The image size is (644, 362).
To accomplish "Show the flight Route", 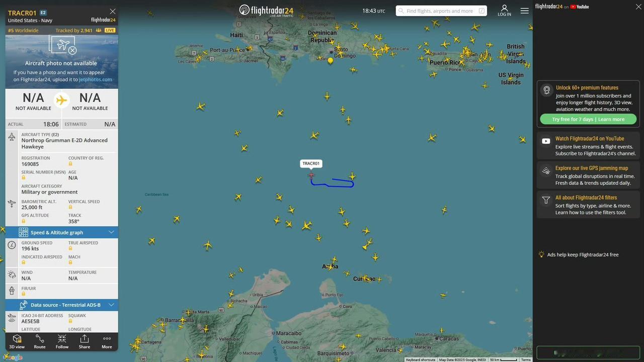I will tap(40, 341).
